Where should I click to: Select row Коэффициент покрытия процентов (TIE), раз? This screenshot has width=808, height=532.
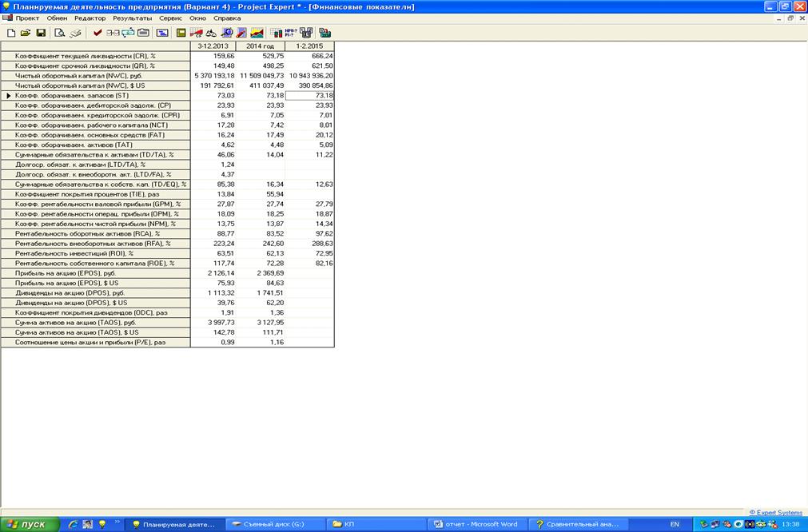click(96, 194)
